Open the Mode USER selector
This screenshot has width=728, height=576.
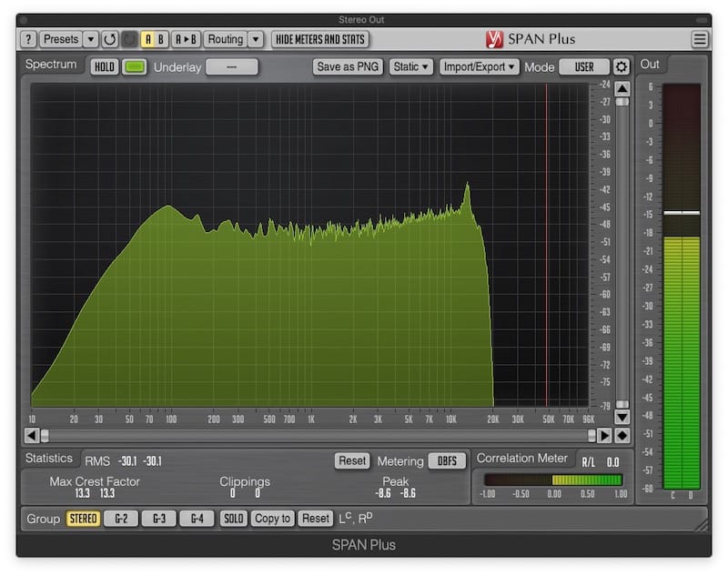(x=584, y=66)
